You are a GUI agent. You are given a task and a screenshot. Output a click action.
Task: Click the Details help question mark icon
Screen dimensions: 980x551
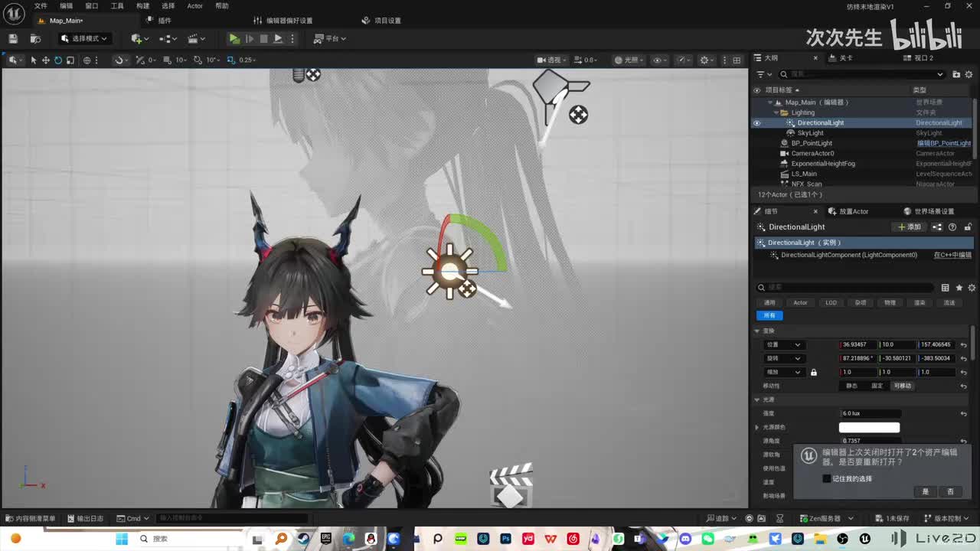(952, 227)
